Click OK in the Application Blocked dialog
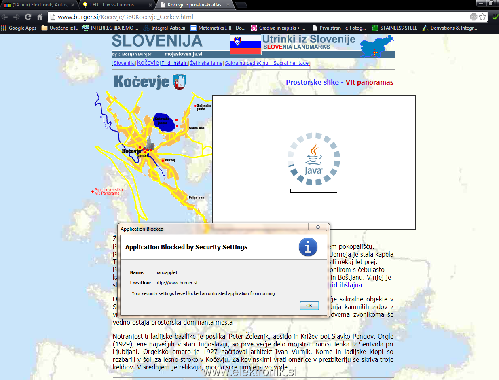Viewport: 499px width, 380px height. tap(309, 305)
